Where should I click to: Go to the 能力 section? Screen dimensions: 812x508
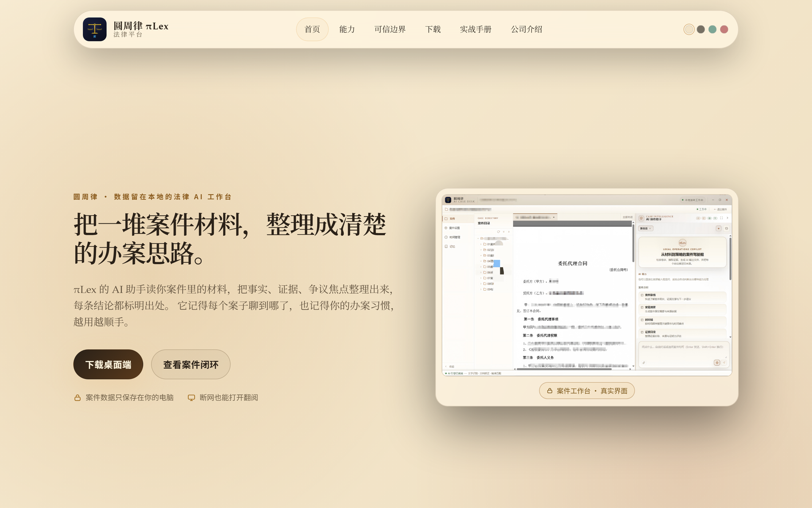(347, 29)
